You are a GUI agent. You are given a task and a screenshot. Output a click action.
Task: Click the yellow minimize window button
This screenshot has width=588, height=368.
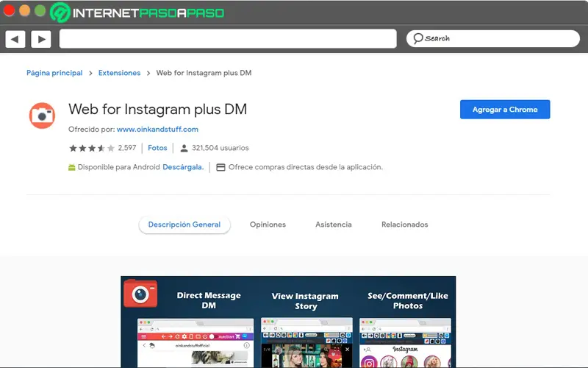click(x=24, y=10)
